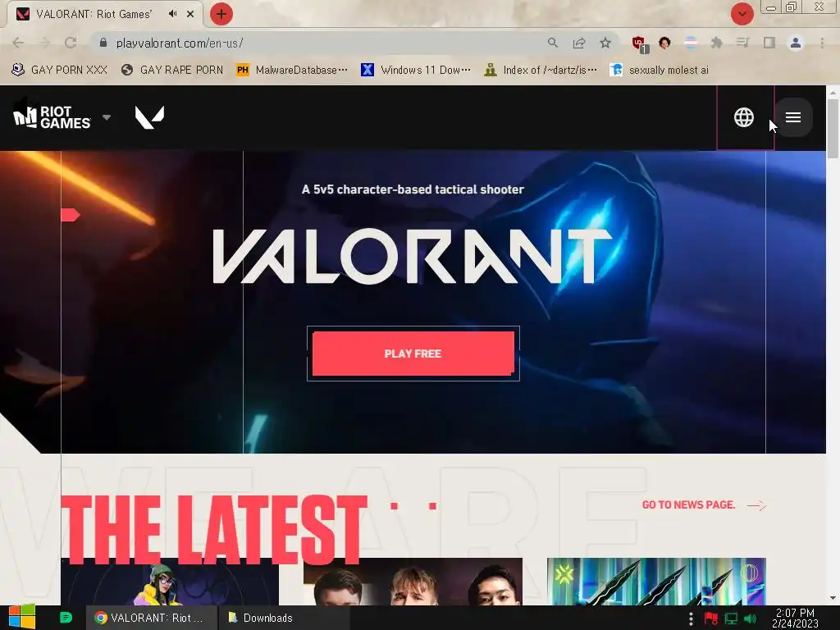
Task: Click the magnifier search icon in the address bar
Action: 553,43
